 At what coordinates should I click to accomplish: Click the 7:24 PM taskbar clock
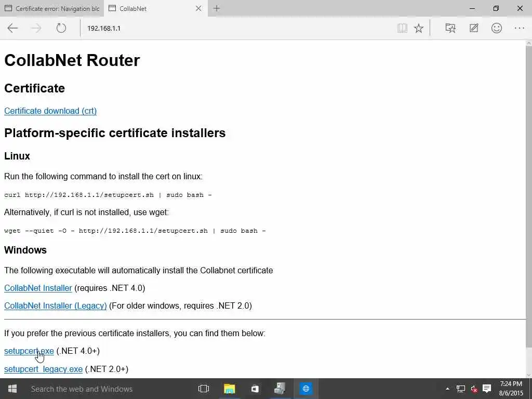(x=511, y=389)
